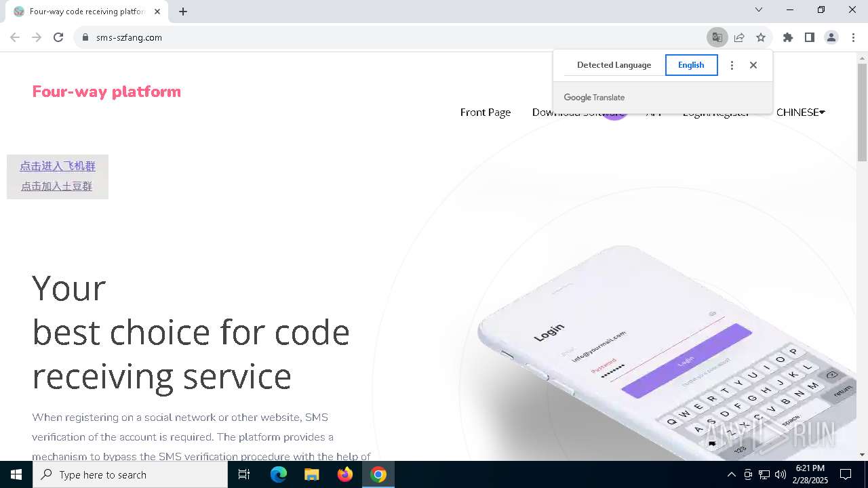Screen dimensions: 868x488
Task: Toggle the browser side panel icon
Action: pos(810,37)
